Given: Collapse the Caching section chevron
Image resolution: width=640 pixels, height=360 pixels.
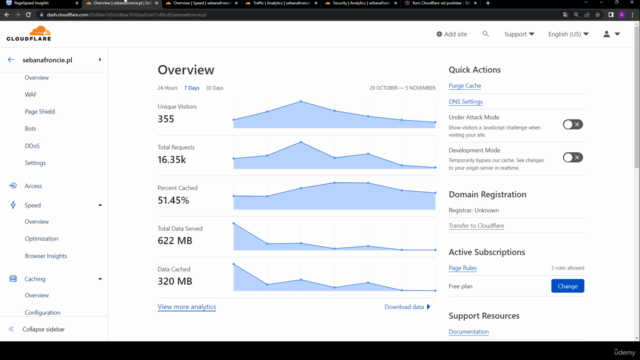Looking at the screenshot, I should (x=100, y=279).
